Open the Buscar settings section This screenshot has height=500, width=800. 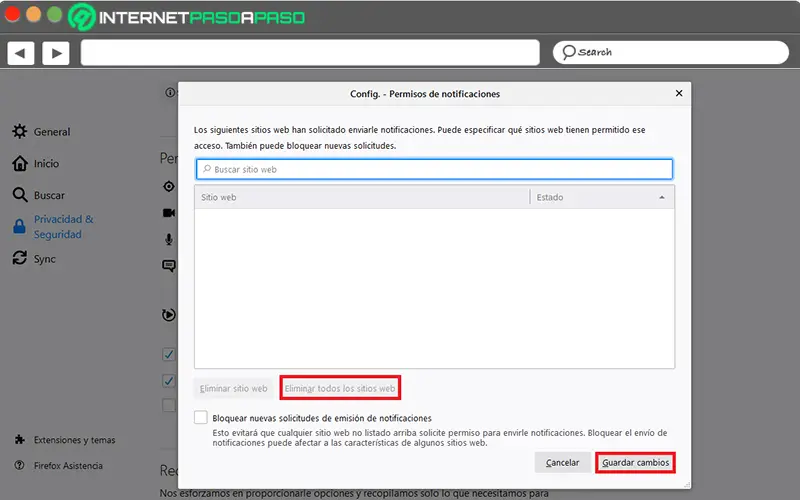pos(49,195)
